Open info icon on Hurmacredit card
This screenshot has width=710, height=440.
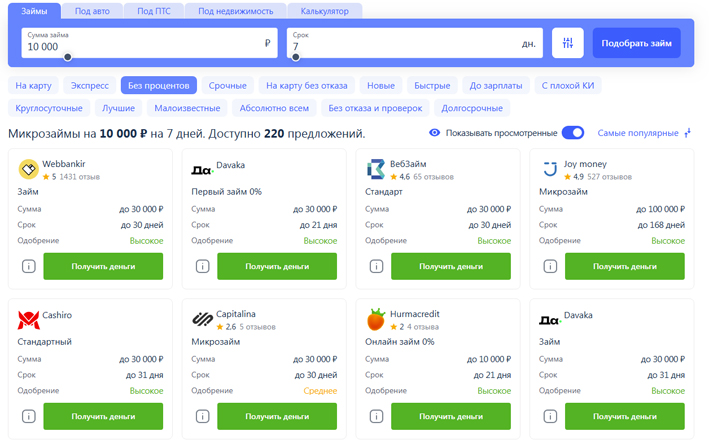coord(376,416)
